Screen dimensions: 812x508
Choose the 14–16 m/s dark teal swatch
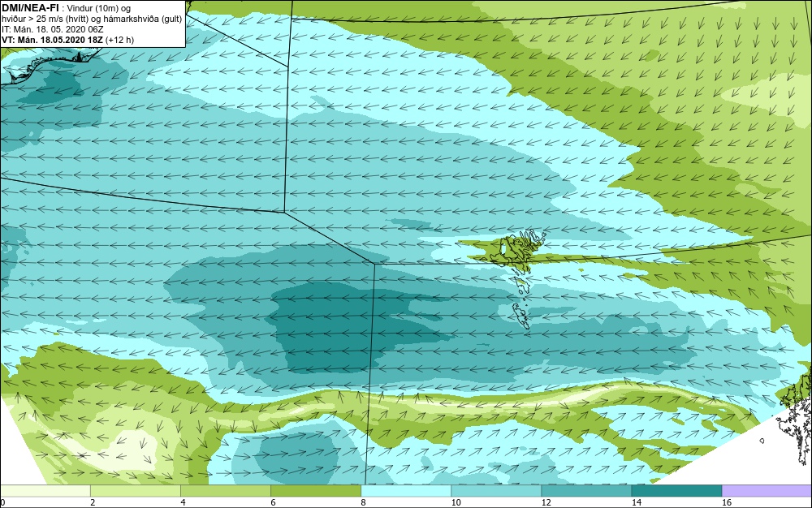click(x=676, y=490)
